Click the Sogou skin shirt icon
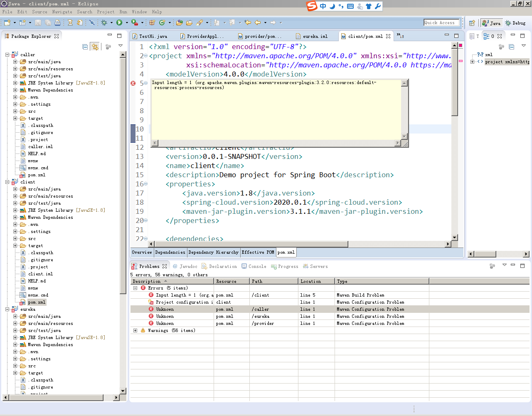Screen dimensions: 532x416 (369, 6)
